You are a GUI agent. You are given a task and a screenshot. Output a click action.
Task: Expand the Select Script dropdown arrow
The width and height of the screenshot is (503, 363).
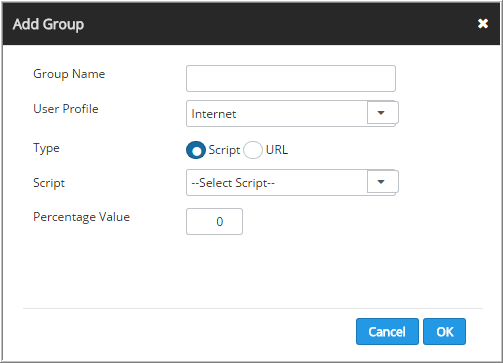tap(382, 182)
